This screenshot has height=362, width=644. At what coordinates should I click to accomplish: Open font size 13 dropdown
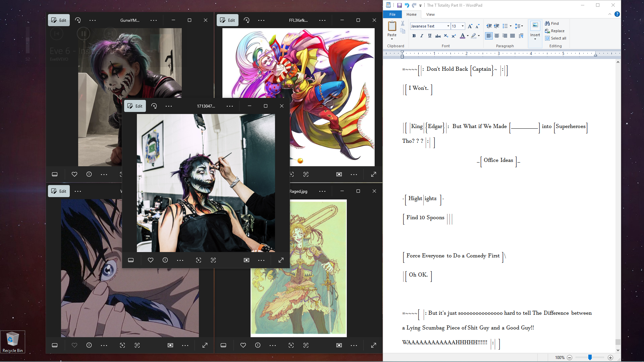point(463,26)
